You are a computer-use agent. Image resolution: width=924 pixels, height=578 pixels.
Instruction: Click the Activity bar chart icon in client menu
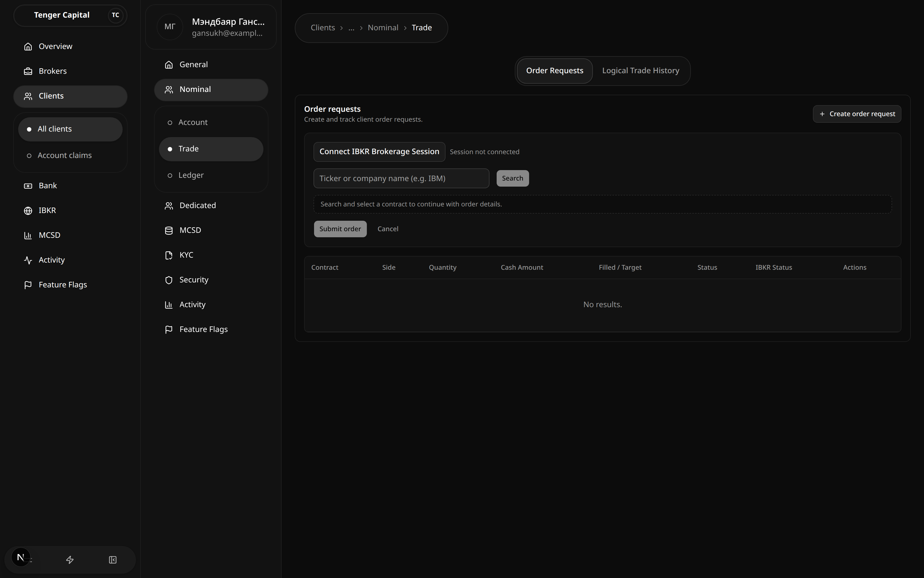(x=169, y=305)
